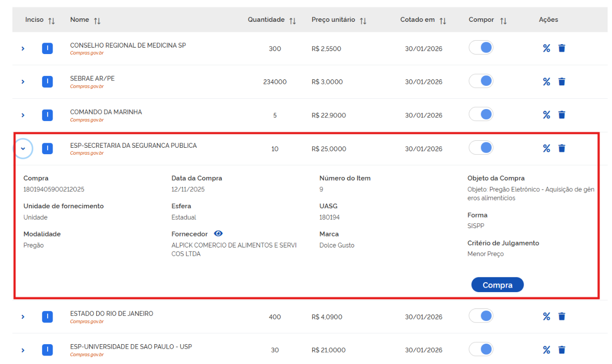This screenshot has height=364, width=612.
Task: Click the Inciso I badge for SEBRAE AR/PE
Action: tap(47, 82)
